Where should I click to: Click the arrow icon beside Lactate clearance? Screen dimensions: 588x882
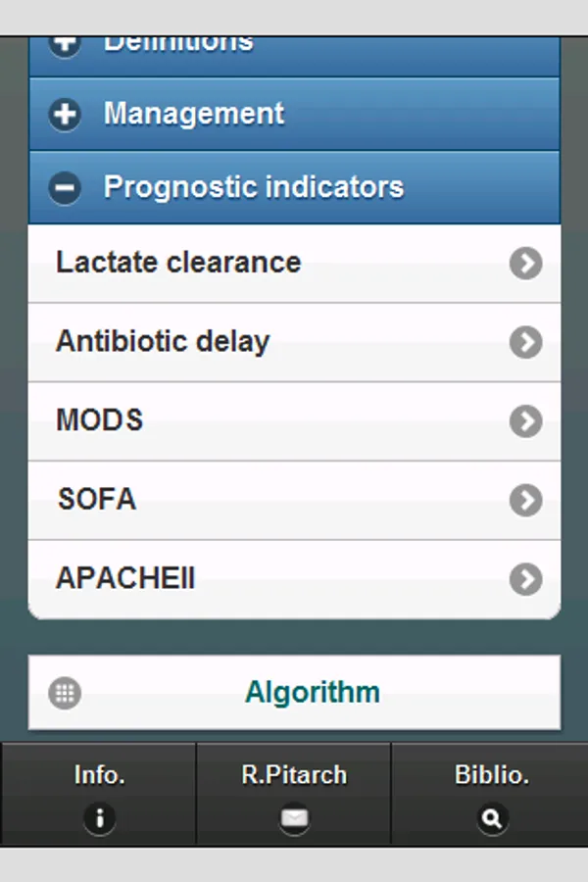525,264
